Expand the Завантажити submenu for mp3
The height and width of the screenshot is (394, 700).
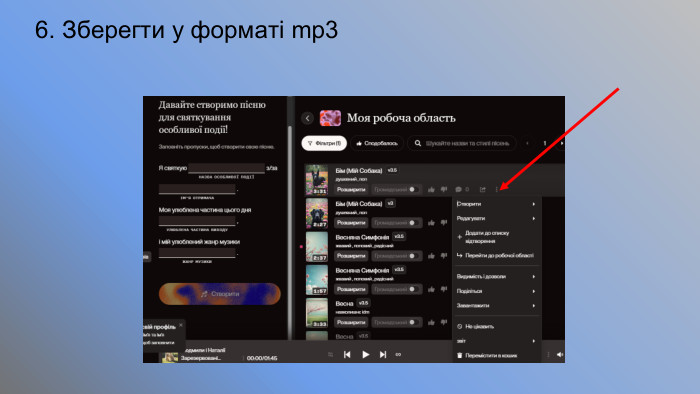[496, 306]
